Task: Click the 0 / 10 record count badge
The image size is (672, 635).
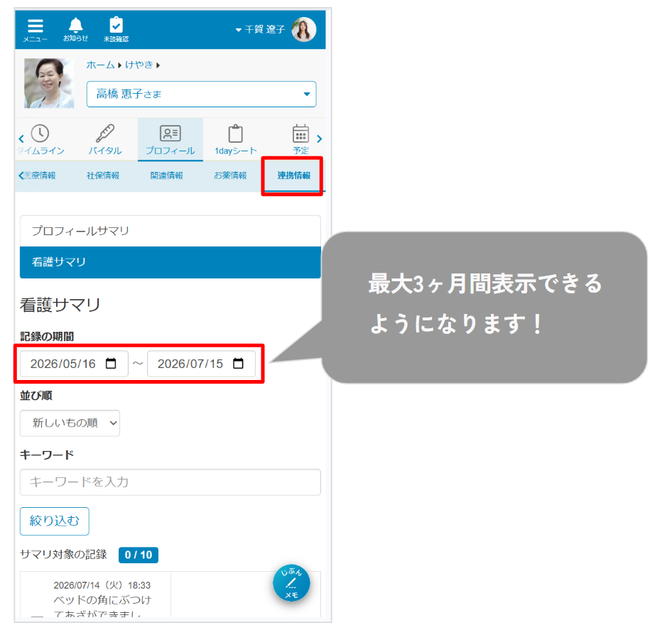Action: [x=139, y=555]
